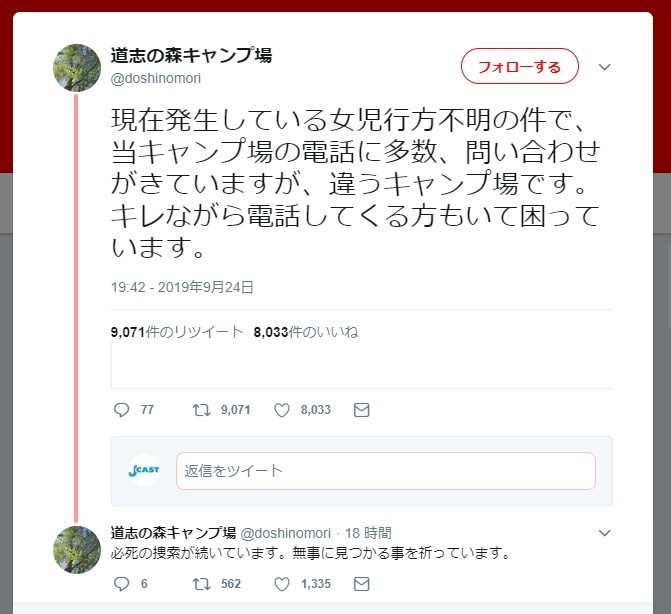This screenshot has width=671, height=614.
Task: Like the main tweet with 8,033 likes
Action: [282, 410]
